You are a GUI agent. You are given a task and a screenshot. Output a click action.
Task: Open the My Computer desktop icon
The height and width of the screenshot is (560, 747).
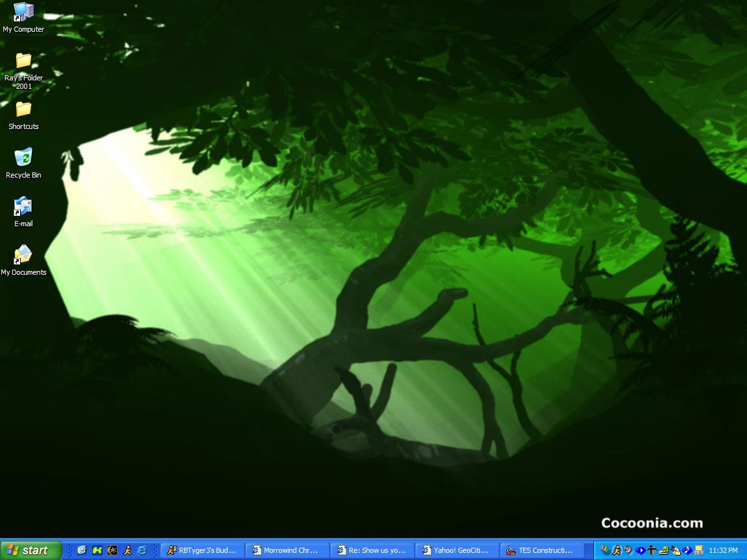coord(23,18)
